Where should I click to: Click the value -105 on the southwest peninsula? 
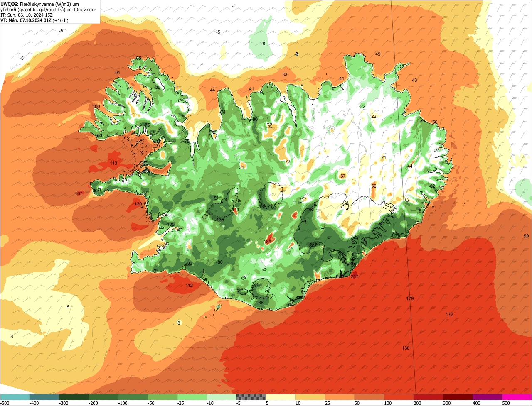[x=170, y=224]
